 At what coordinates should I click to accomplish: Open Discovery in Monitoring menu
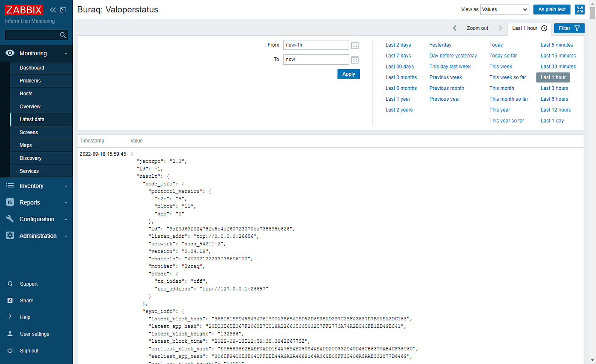[x=41, y=158]
